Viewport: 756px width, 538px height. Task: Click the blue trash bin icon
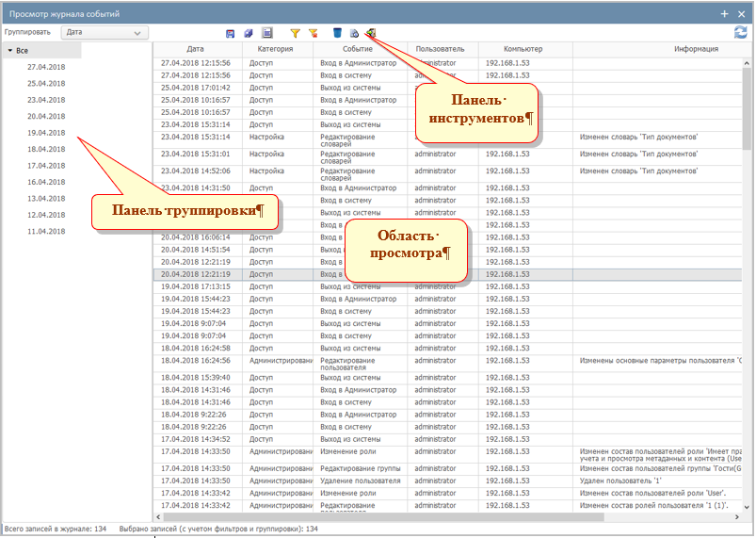coord(337,33)
